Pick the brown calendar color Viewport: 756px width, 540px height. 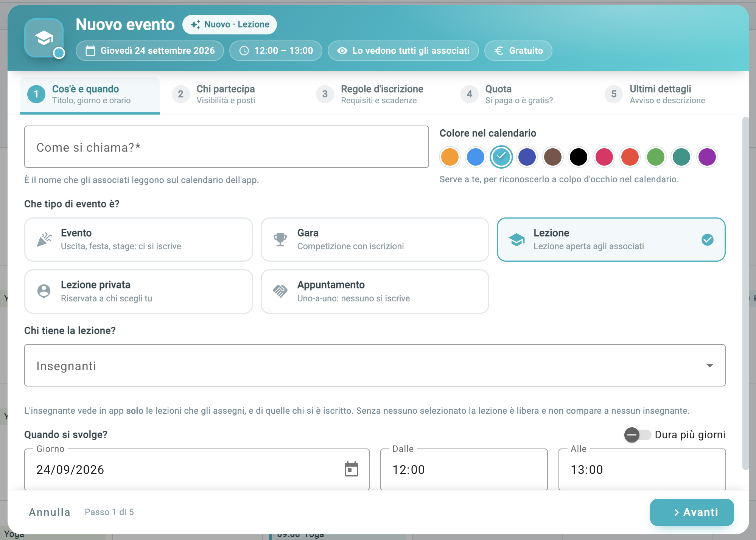tap(553, 157)
